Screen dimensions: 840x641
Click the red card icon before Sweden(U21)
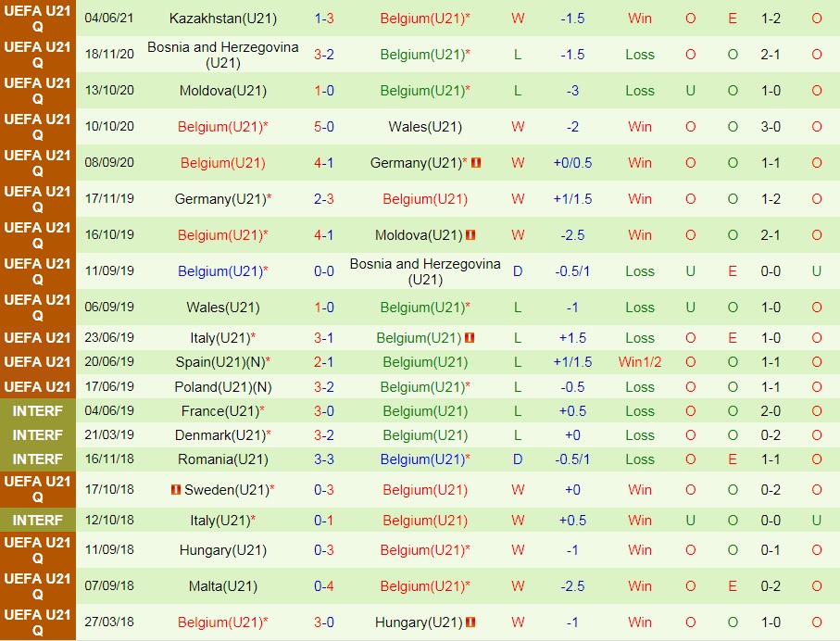(175, 490)
